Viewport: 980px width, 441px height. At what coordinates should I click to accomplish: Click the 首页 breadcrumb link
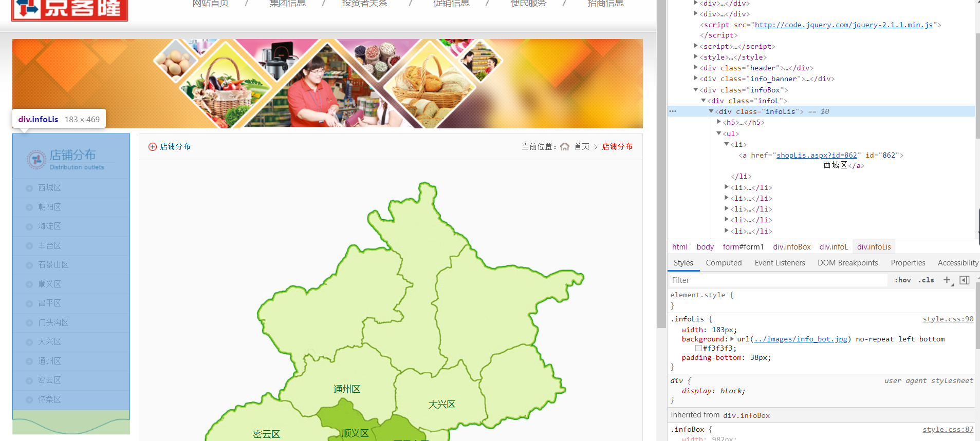point(582,147)
